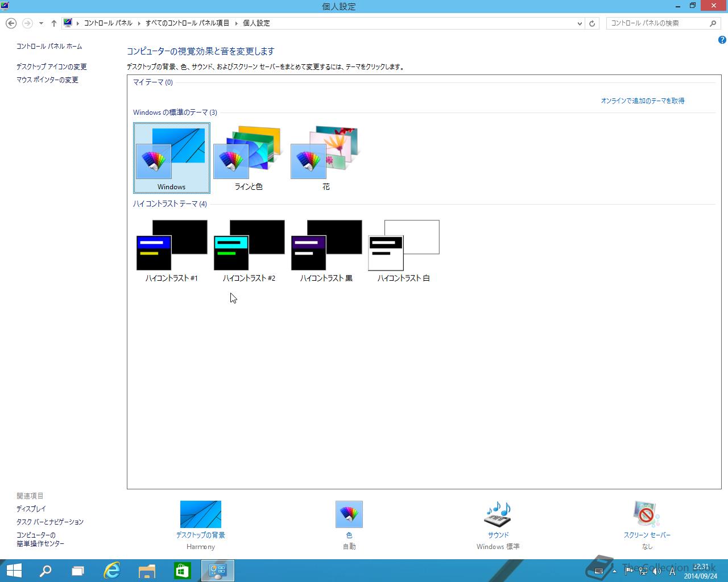Choose ハイコントラスト #2 theme
728x582 pixels.
(249, 251)
